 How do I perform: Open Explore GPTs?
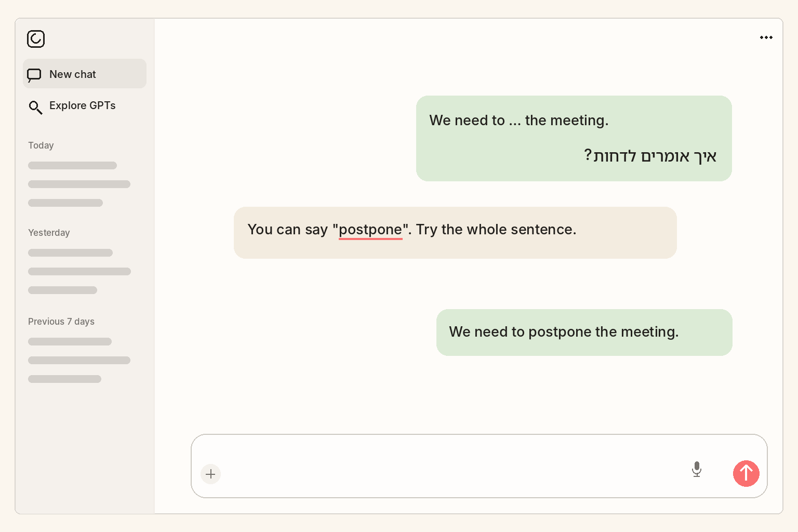click(x=85, y=105)
